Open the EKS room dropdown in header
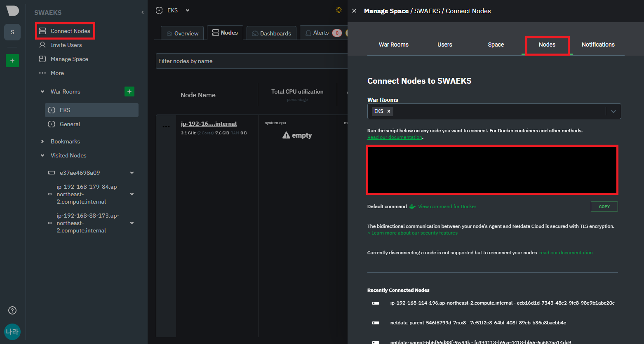This screenshot has height=359, width=644. [x=188, y=10]
